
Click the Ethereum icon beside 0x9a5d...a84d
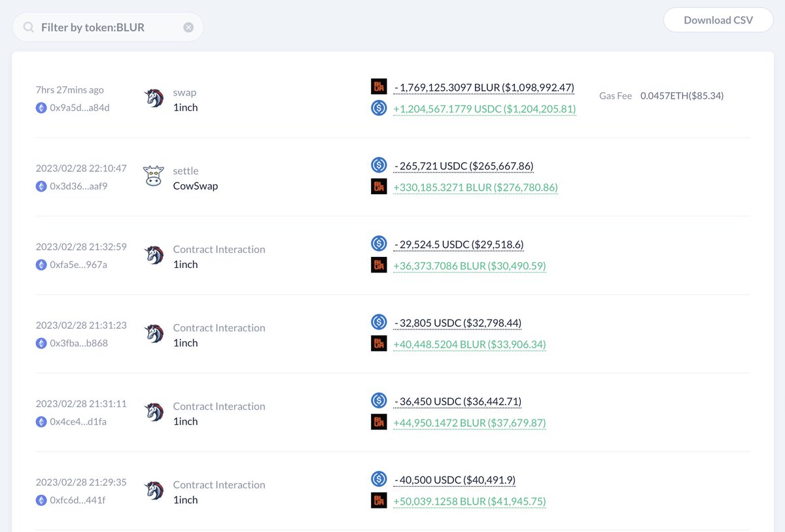[41, 107]
